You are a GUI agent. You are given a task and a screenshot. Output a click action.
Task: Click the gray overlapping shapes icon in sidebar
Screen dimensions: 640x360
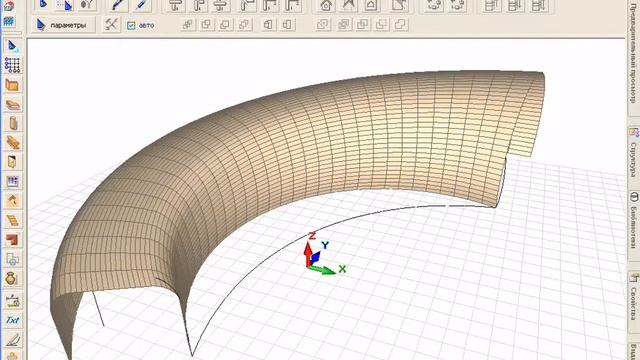coord(12,259)
